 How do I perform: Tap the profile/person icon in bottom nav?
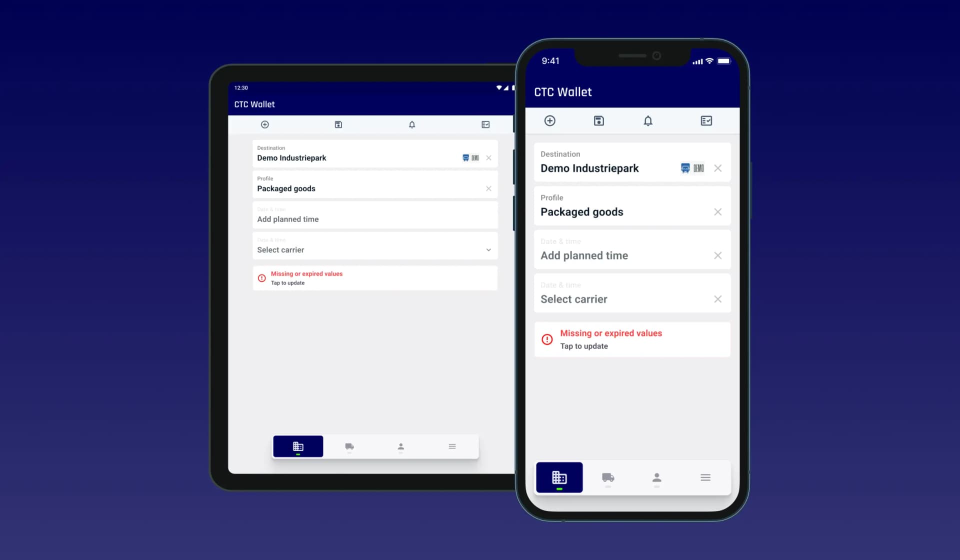(656, 477)
